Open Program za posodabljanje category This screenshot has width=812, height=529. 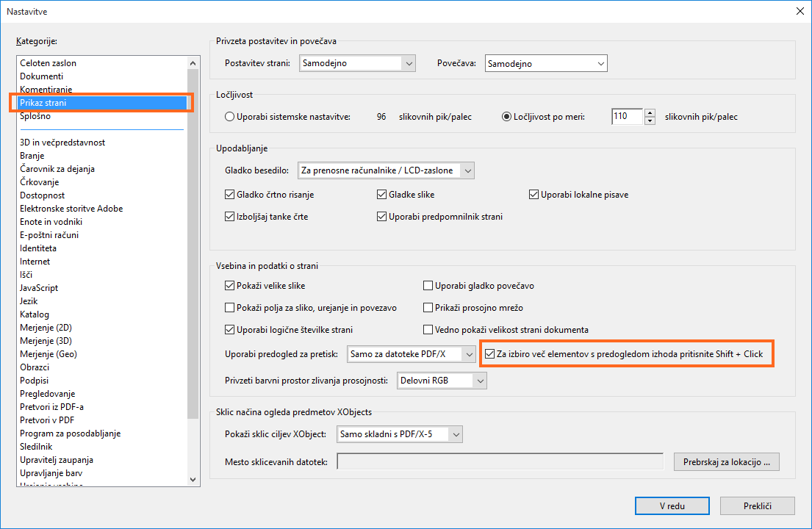70,433
